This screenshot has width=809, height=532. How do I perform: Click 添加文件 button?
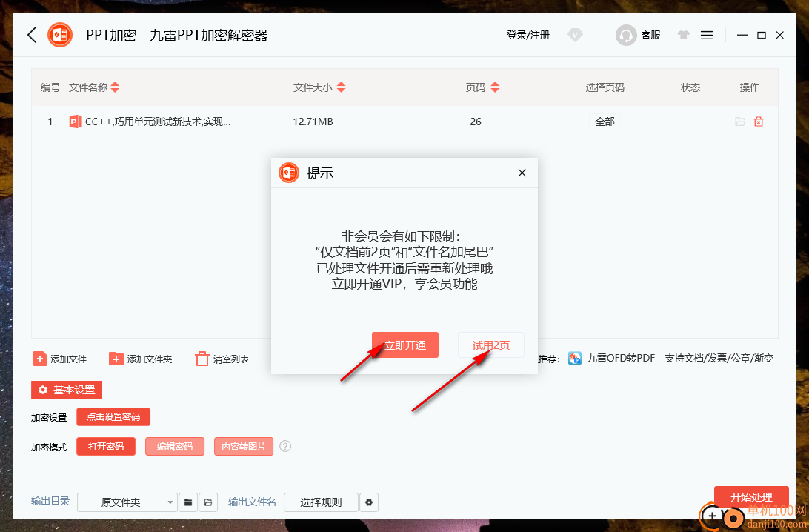tap(60, 359)
